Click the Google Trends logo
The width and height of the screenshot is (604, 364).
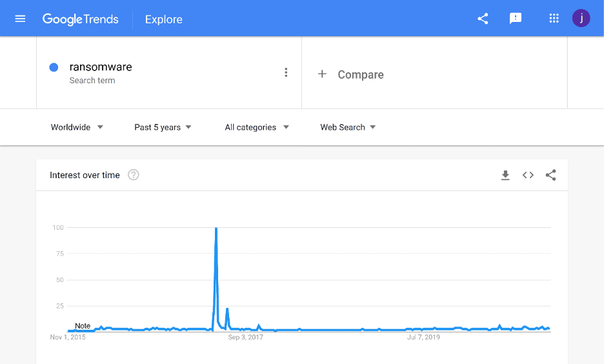coord(81,19)
